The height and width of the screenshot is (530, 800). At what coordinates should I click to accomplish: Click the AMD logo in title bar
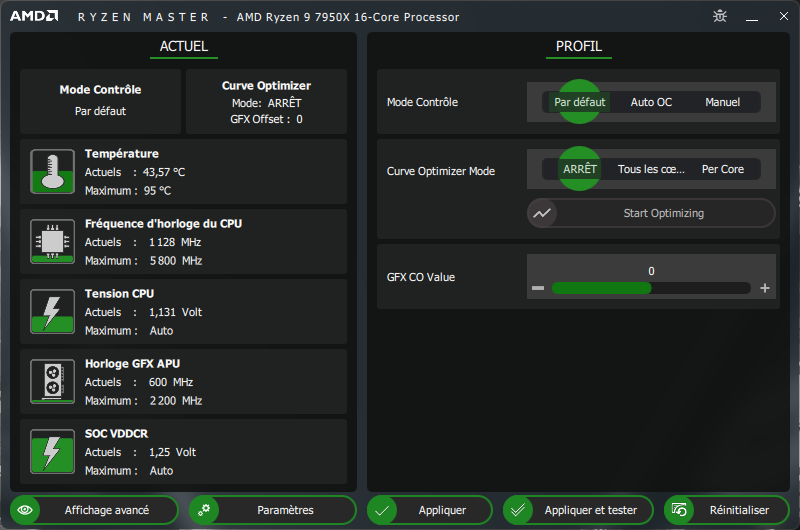point(34,16)
